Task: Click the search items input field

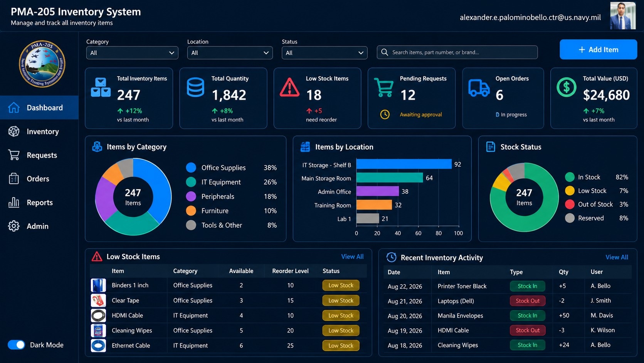Action: click(x=457, y=52)
